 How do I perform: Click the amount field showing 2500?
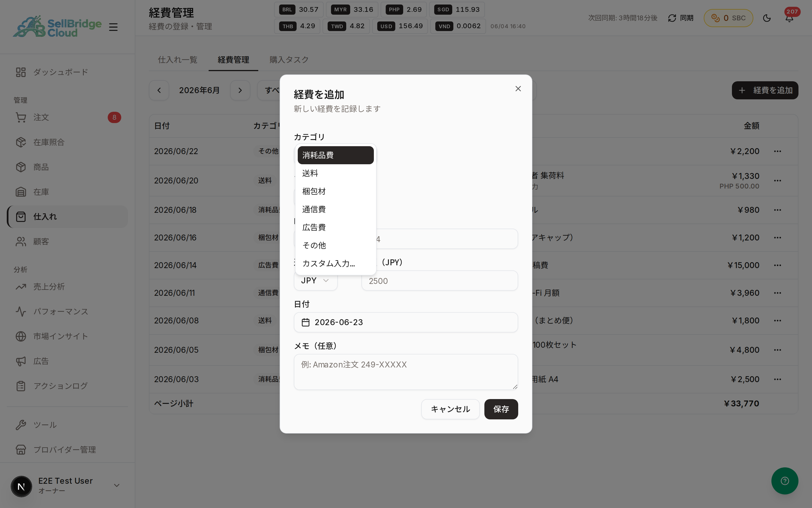440,281
